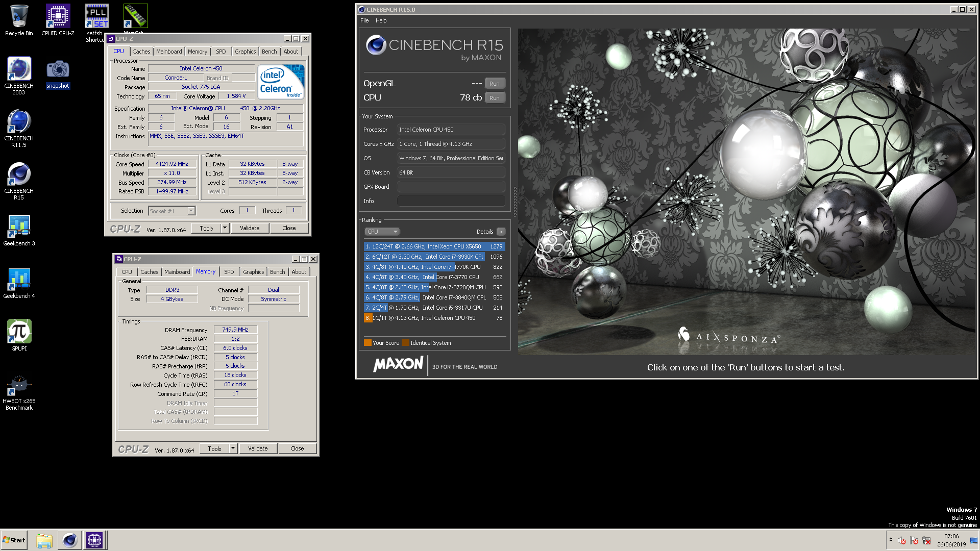This screenshot has height=551, width=980.
Task: Select ranking entry Core i7-3770 CPU
Action: pyautogui.click(x=434, y=277)
